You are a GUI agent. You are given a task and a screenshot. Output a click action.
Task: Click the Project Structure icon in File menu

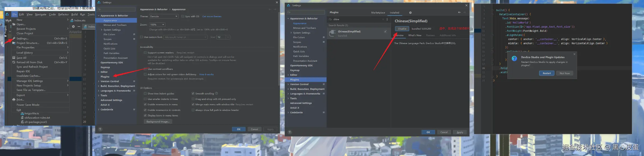[x=14, y=43]
